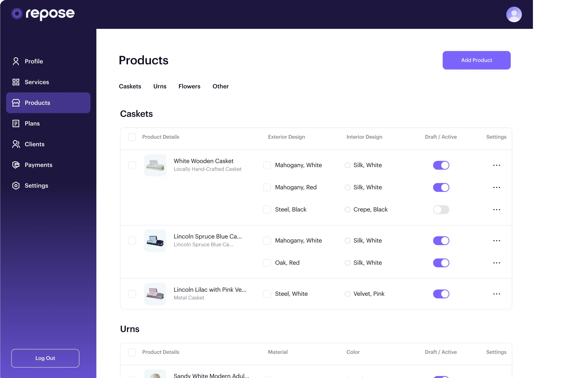Click the Services icon in sidebar
The image size is (588, 378).
tap(16, 82)
